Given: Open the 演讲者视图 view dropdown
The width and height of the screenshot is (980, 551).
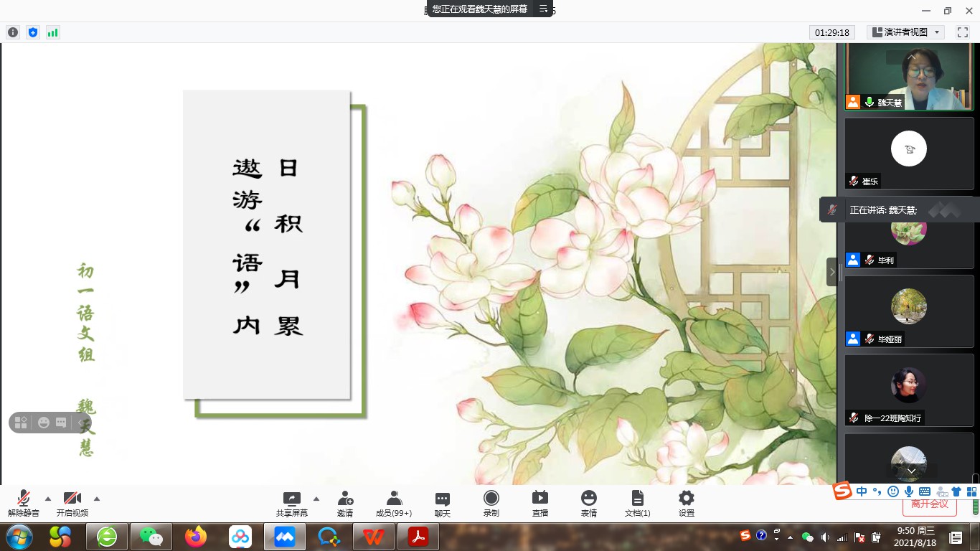Looking at the screenshot, I should [x=905, y=32].
